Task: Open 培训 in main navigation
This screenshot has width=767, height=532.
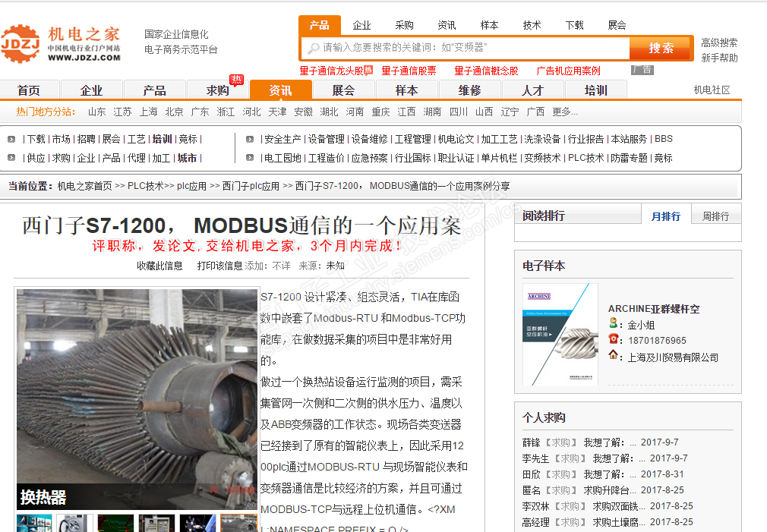Action: click(596, 90)
